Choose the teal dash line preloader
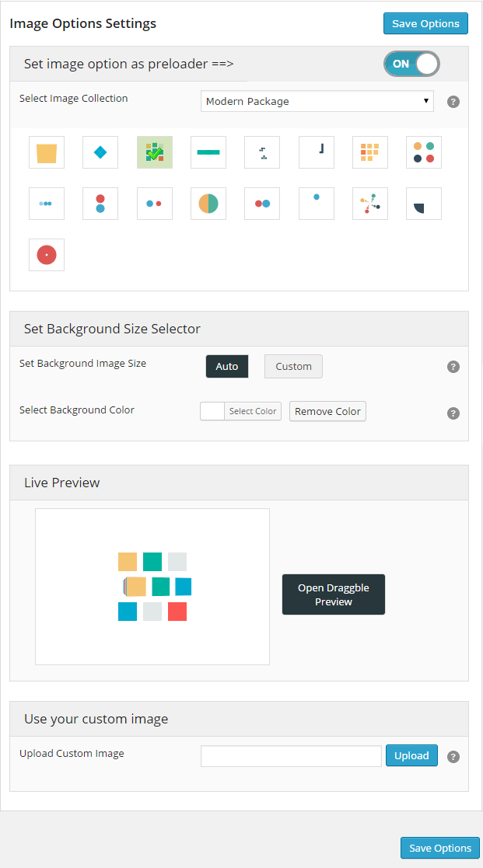The width and height of the screenshot is (483, 868). pyautogui.click(x=208, y=152)
